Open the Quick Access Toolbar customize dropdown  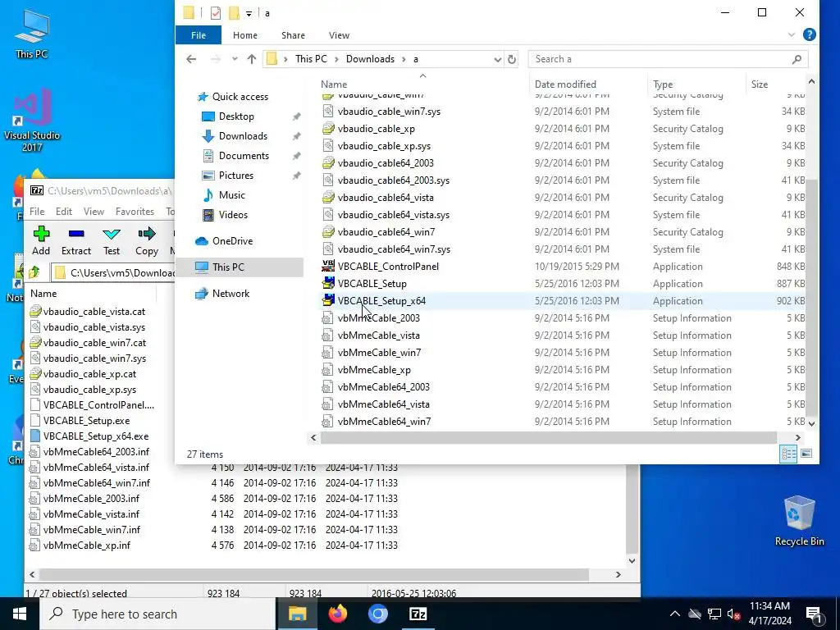point(249,13)
